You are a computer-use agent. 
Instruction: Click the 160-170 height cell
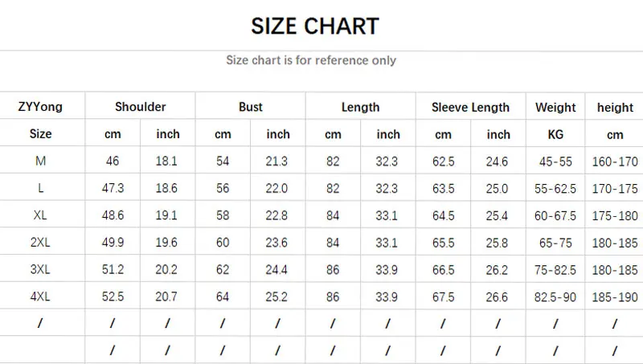(615, 162)
